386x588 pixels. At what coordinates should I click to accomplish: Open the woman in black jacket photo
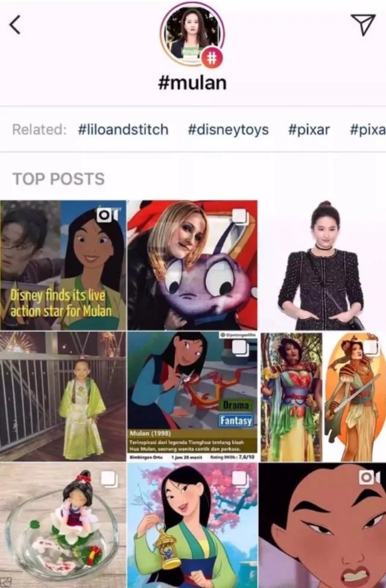[322, 265]
